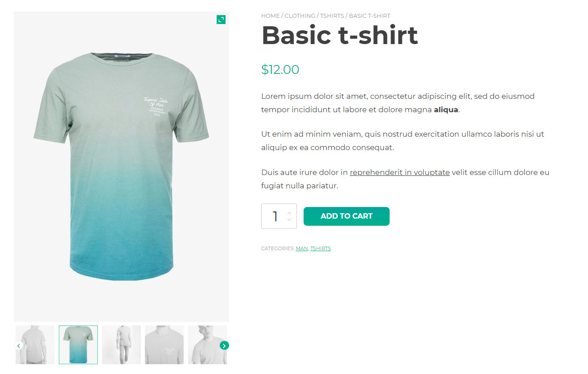Screen dimensions: 588x374
Task: Follow the 'reprehenderit in voluptate' link
Action: (400, 172)
